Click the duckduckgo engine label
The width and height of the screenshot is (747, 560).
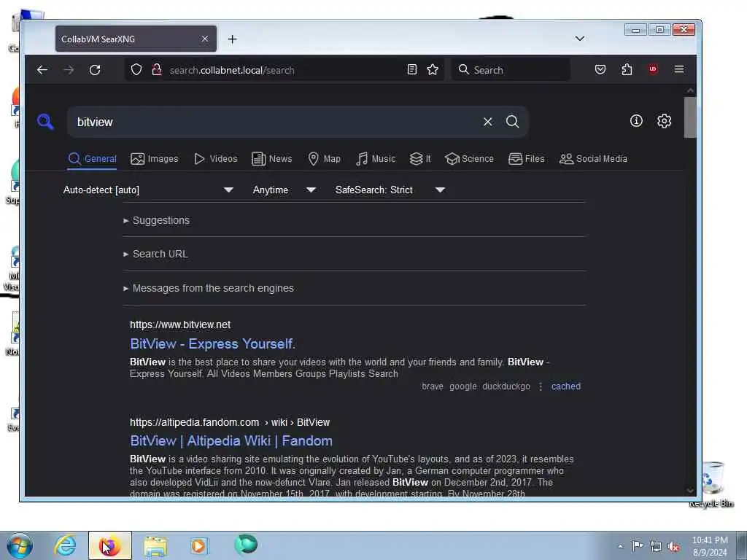(x=506, y=386)
